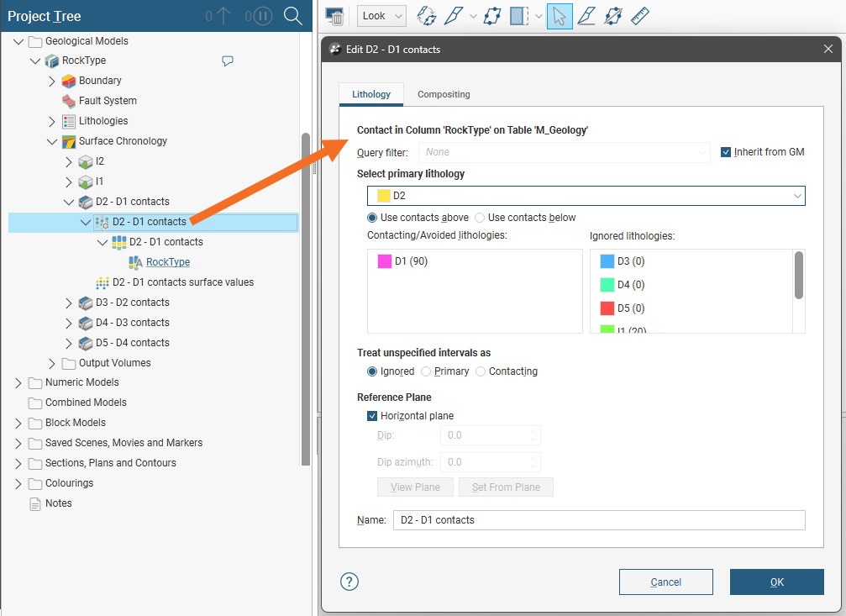The width and height of the screenshot is (846, 616).
Task: Select the ruler measurement tool
Action: click(640, 16)
